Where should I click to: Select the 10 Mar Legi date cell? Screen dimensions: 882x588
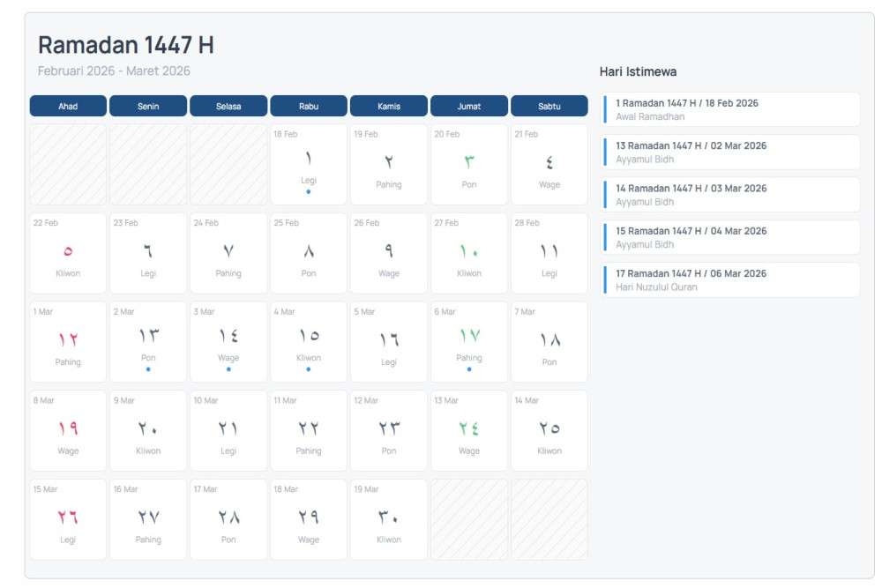click(228, 430)
